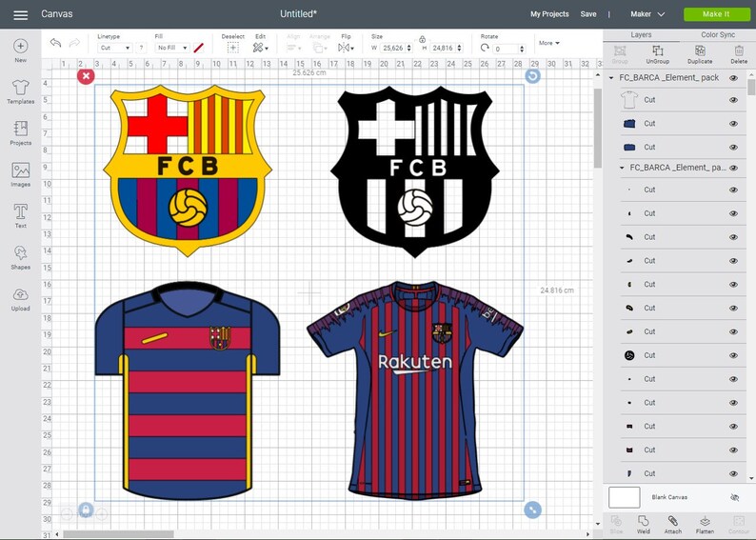Open My Projects
The height and width of the screenshot is (540, 756).
(549, 14)
